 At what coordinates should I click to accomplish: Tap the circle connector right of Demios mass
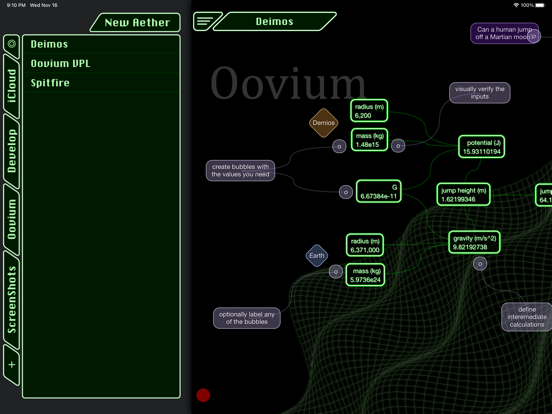(x=398, y=146)
